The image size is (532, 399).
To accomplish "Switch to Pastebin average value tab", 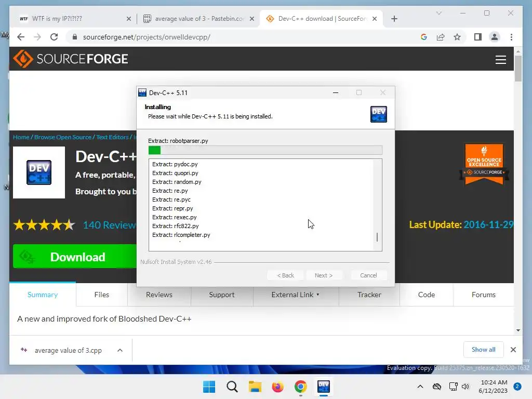I will click(197, 19).
